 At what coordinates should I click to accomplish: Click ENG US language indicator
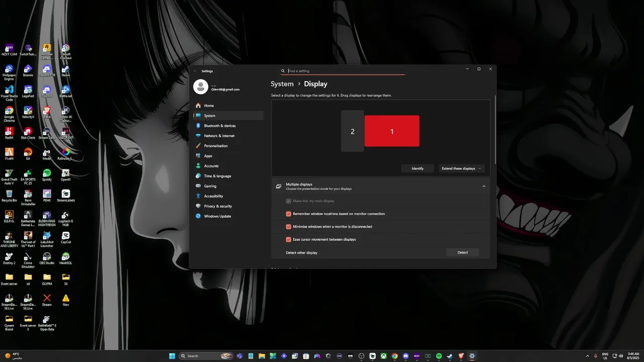coord(605,356)
